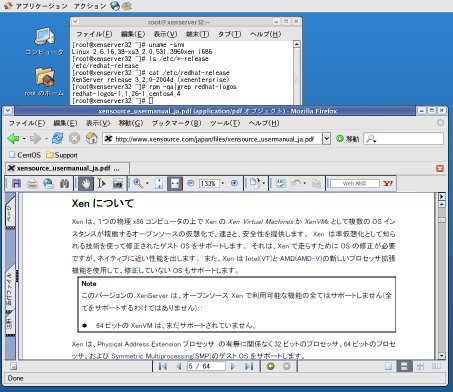
Task: Open search using the binoculars icon
Action: click(x=64, y=183)
